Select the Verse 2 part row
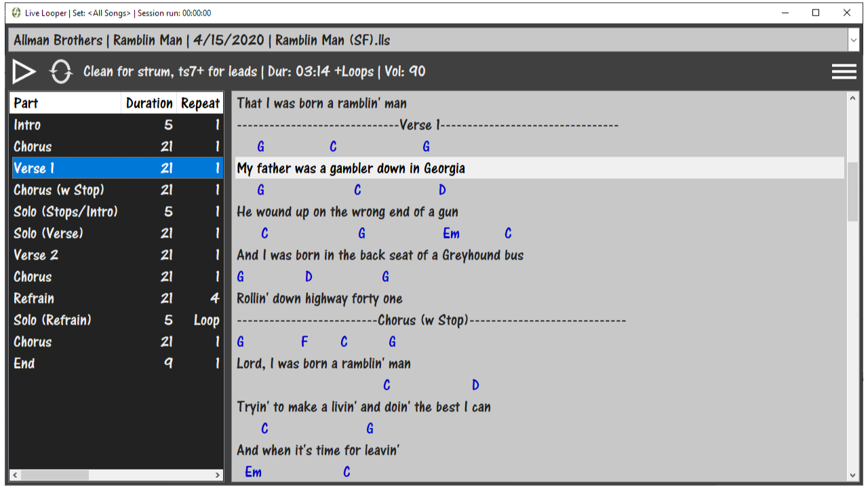Viewport: 868px width, 488px height. pyautogui.click(x=117, y=255)
